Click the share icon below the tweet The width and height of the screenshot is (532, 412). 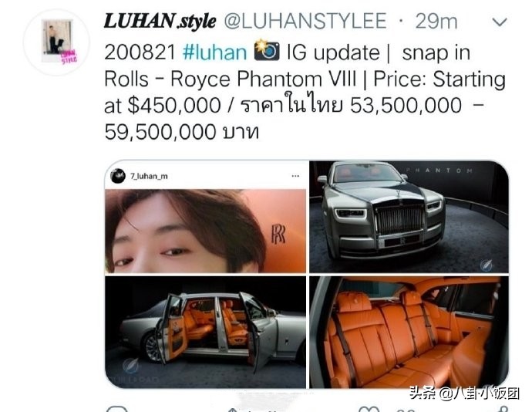pyautogui.click(x=503, y=409)
